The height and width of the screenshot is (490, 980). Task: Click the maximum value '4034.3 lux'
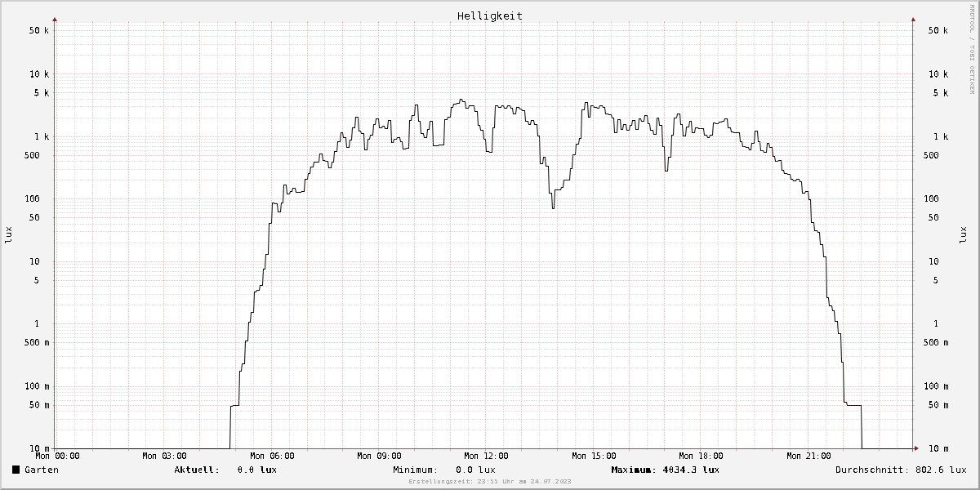pos(691,470)
